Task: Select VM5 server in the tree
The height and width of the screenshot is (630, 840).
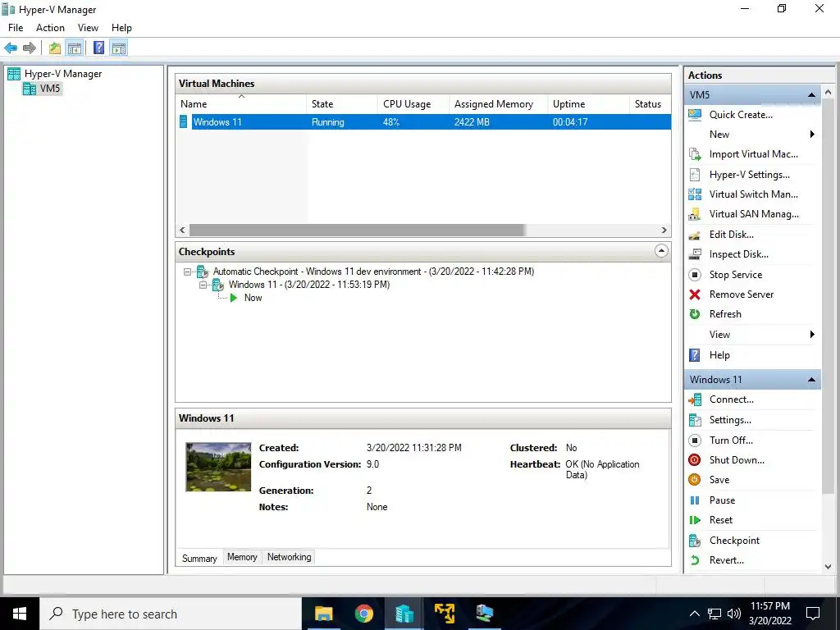Action: [x=50, y=89]
